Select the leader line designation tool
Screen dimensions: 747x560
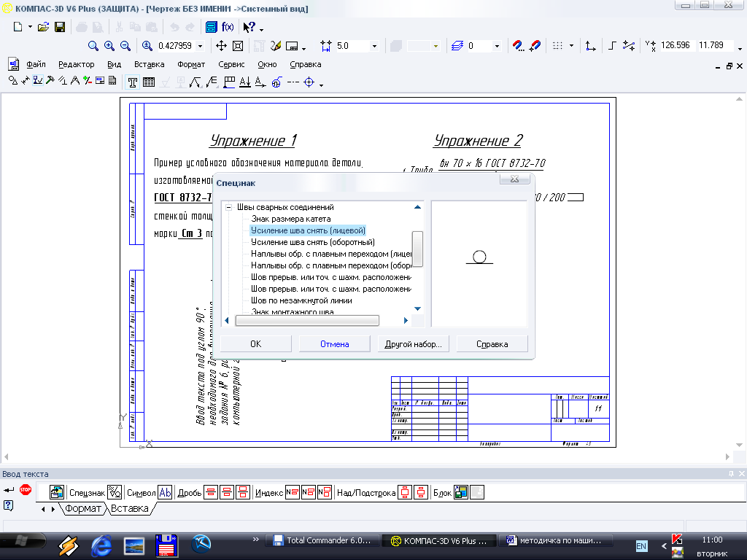pos(195,82)
